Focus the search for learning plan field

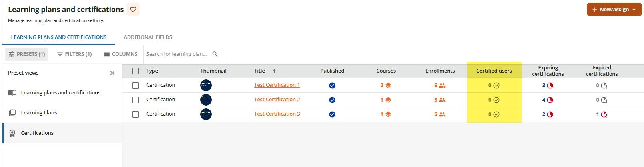point(177,54)
